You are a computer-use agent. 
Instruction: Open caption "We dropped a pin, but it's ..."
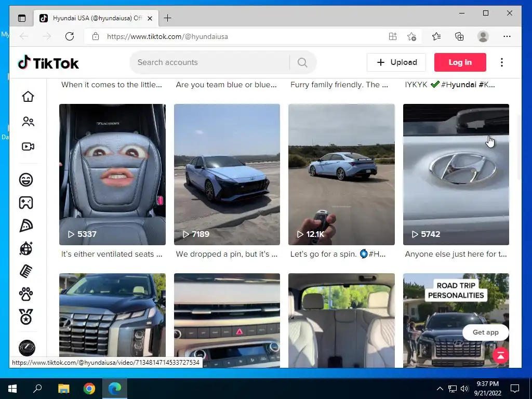click(x=227, y=254)
